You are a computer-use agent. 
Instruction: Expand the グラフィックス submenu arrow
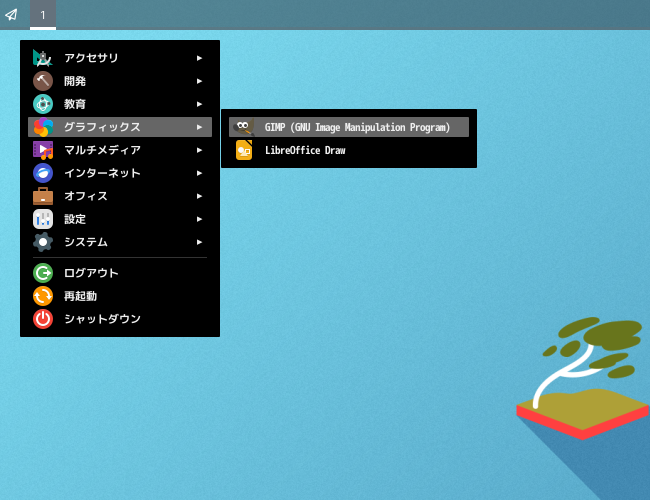pyautogui.click(x=199, y=127)
